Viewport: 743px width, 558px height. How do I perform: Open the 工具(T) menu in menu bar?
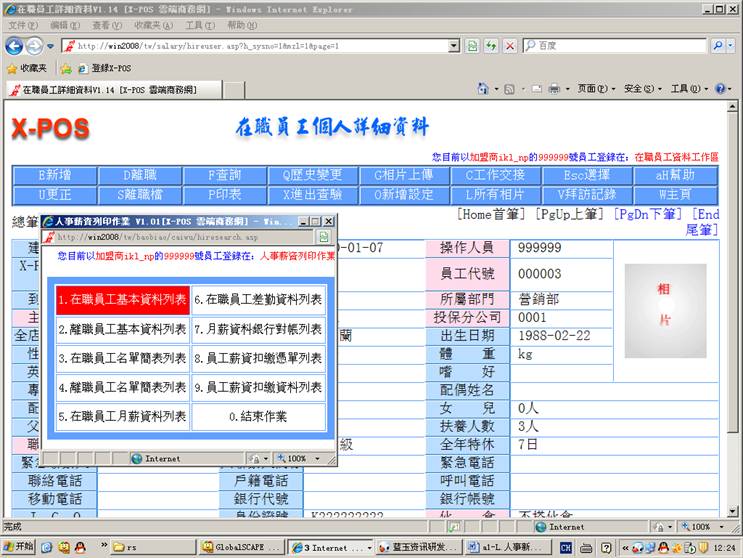point(199,25)
